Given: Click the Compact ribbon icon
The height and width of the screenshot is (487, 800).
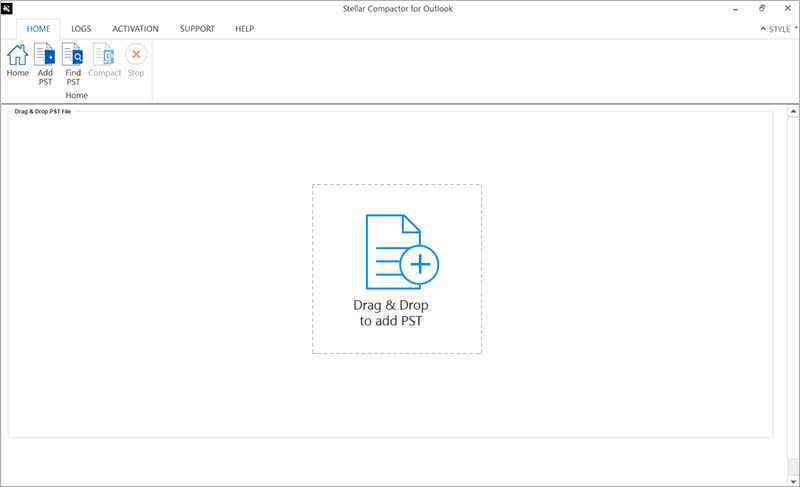Looking at the screenshot, I should click(104, 55).
